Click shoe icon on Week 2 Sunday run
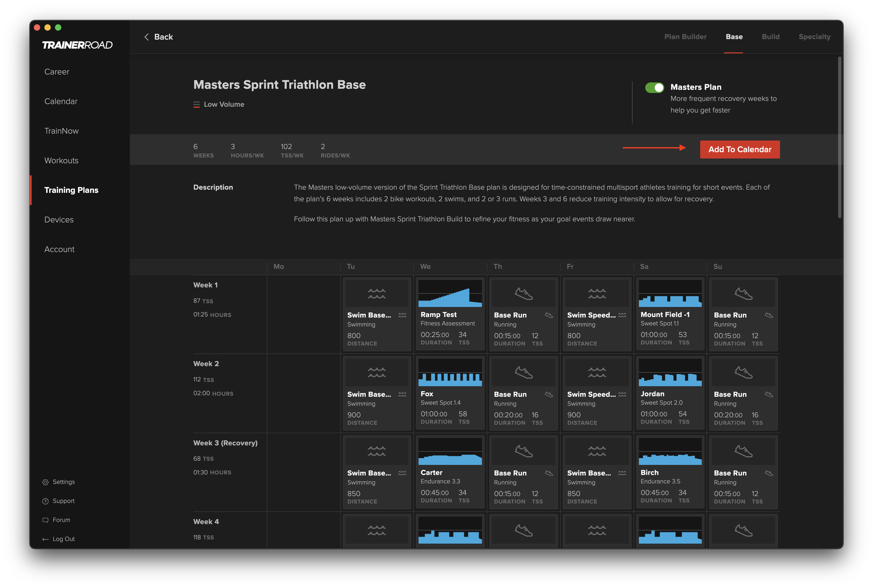This screenshot has height=588, width=873. (743, 373)
